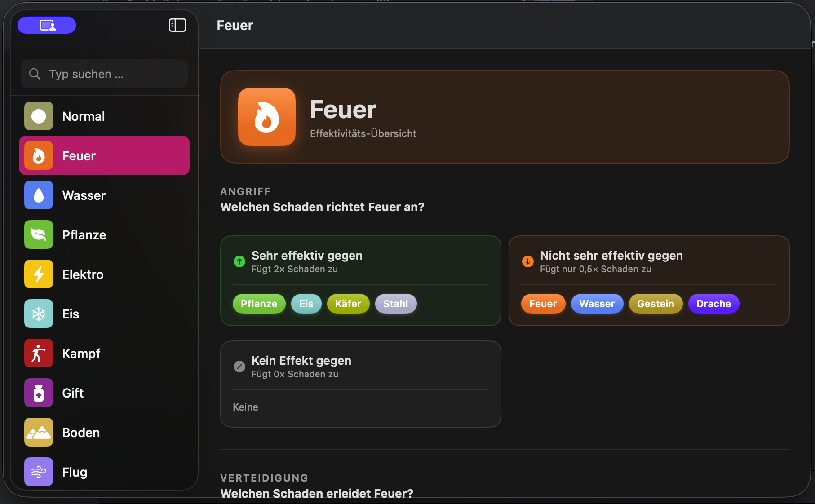Click the Elektro lightning bolt icon
This screenshot has width=815, height=504.
39,274
